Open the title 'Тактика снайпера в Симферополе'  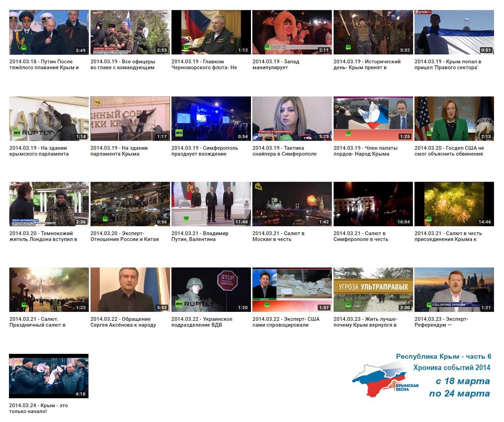pos(285,151)
